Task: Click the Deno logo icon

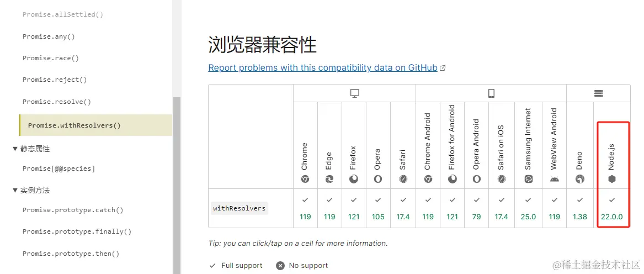Action: point(579,179)
